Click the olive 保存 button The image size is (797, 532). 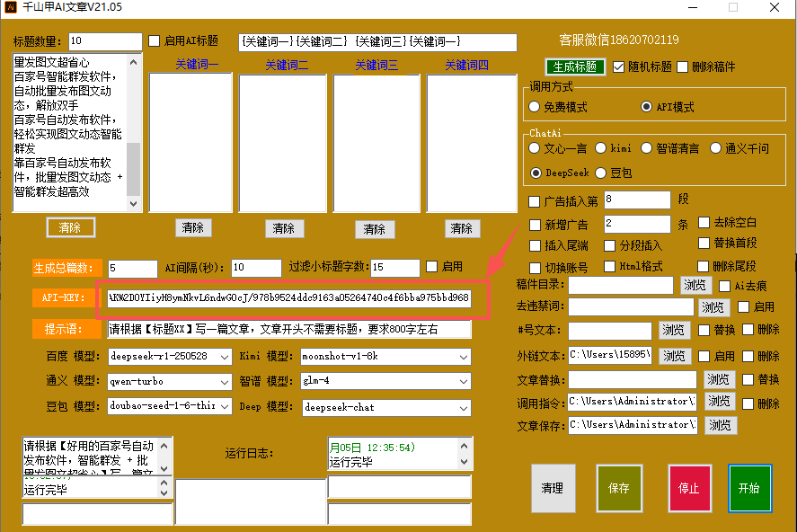click(618, 488)
